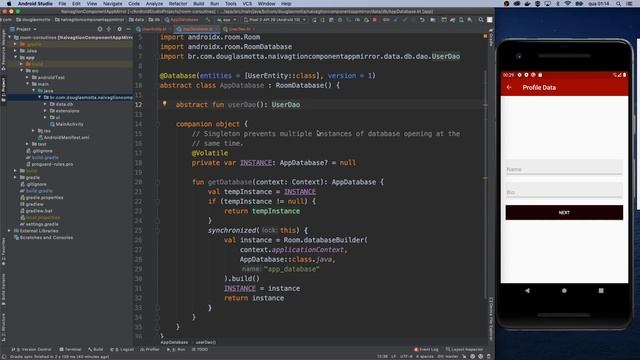Click the AppDatabase breadcrumb below the editor
Screen dimensions: 640x360
point(174,342)
